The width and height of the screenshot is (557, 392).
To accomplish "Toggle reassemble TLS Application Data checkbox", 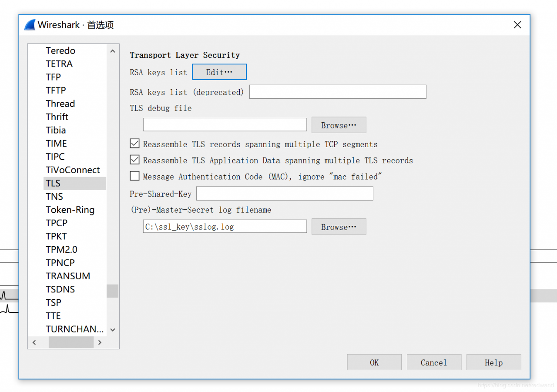I will pyautogui.click(x=134, y=160).
